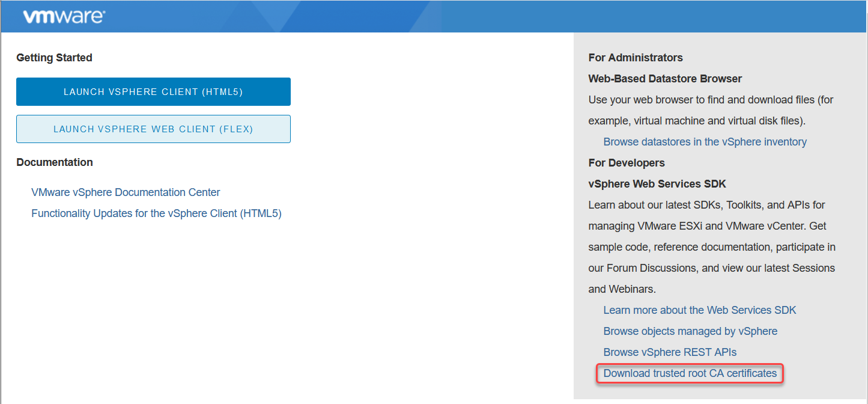Image resolution: width=868 pixels, height=404 pixels.
Task: Launch vSphere Web Client (FLEX)
Action: 153,129
